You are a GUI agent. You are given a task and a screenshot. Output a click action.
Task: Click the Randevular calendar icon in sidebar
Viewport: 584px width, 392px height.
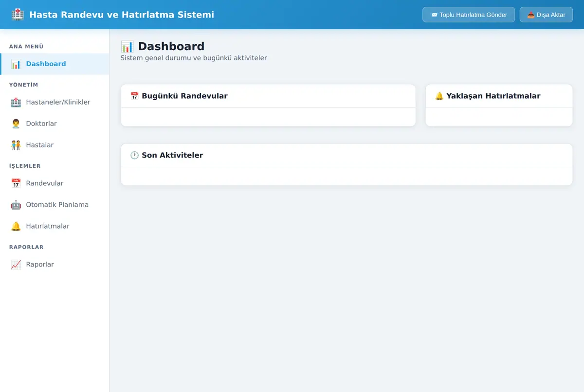click(16, 184)
